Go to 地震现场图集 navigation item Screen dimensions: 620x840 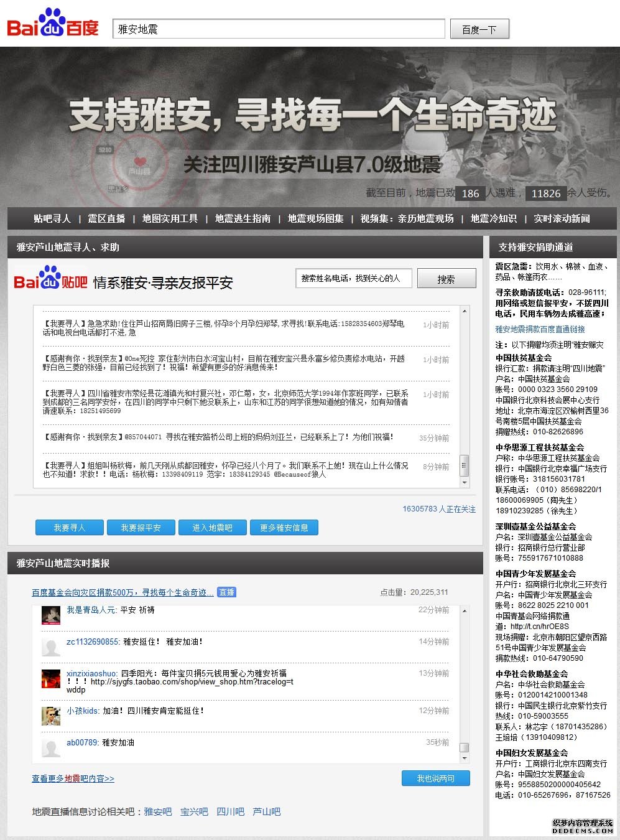[315, 218]
